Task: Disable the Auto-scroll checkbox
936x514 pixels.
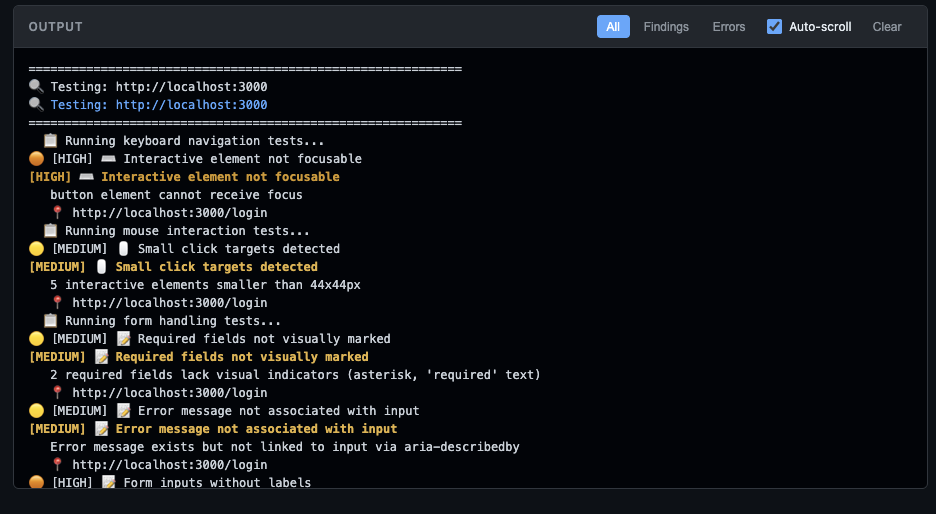Action: click(774, 27)
